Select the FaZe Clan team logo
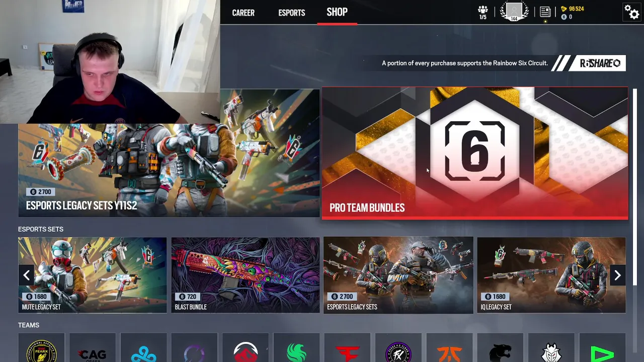 coord(347,348)
